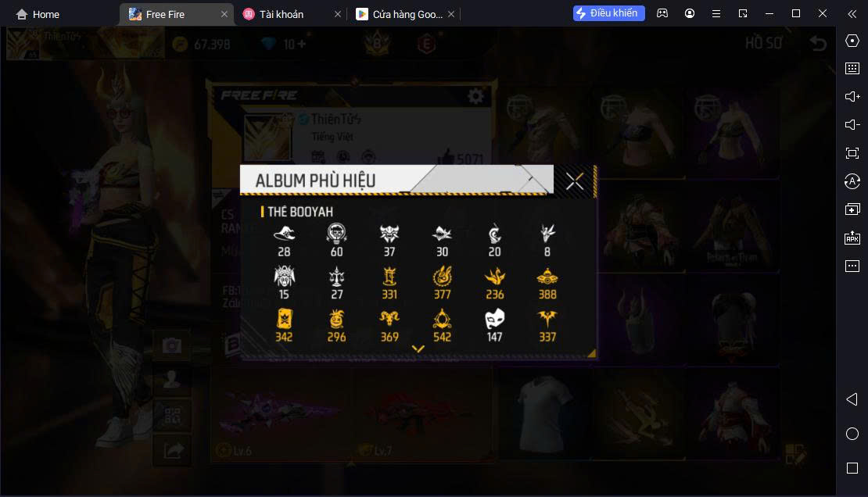This screenshot has width=868, height=497.
Task: Expand more badges with down chevron
Action: click(x=418, y=349)
